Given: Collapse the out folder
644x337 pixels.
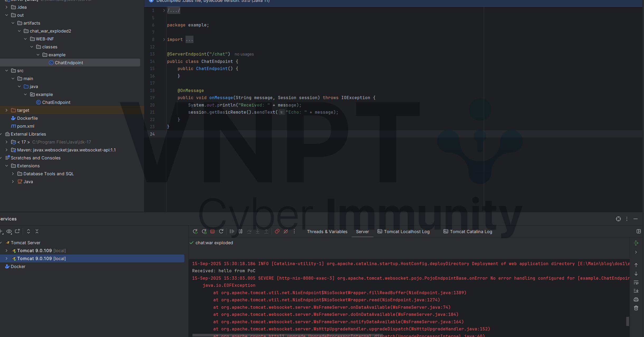Looking at the screenshot, I should point(7,15).
